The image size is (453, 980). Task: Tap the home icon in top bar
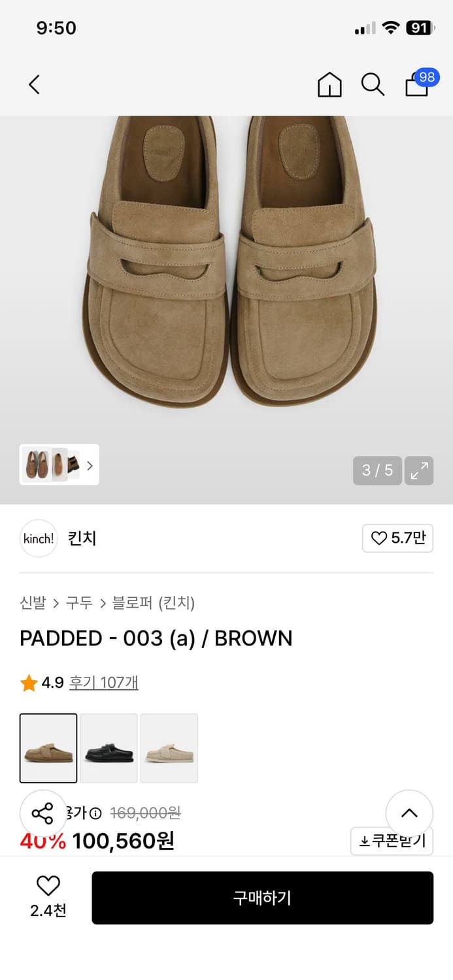tap(329, 84)
